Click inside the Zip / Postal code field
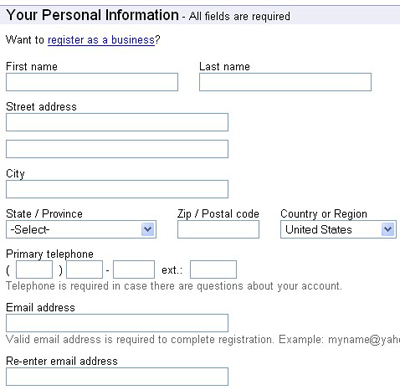 (218, 229)
